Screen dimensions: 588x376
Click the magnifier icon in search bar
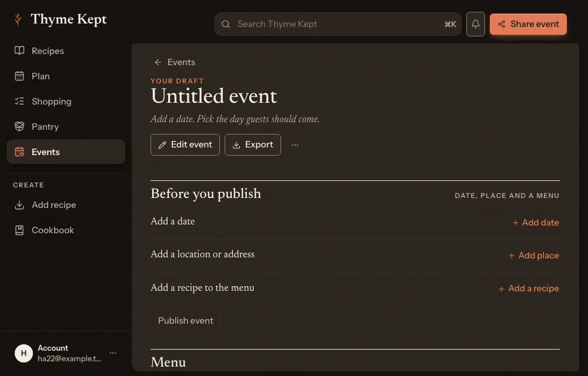pyautogui.click(x=226, y=24)
